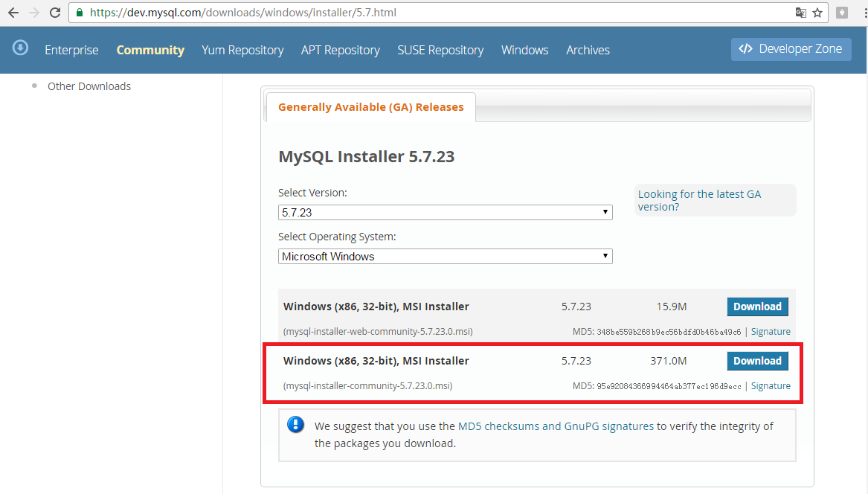
Task: Click the extension icon beside the star
Action: pyautogui.click(x=842, y=12)
